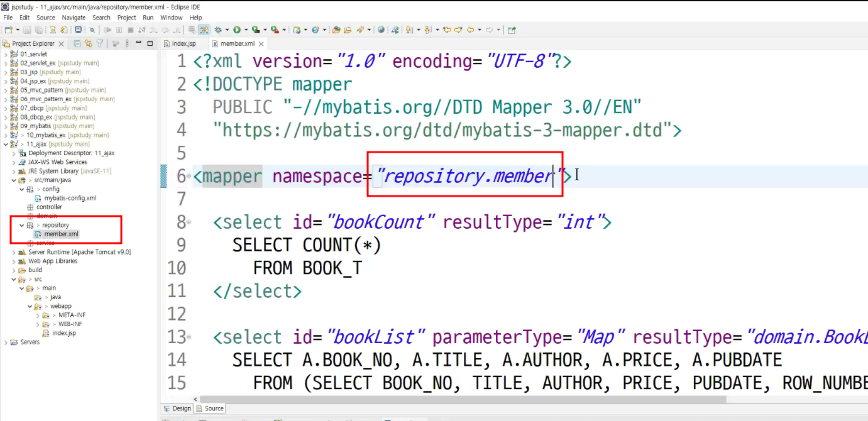
Task: Collapse the bookCount select fold marker
Action: [190, 222]
